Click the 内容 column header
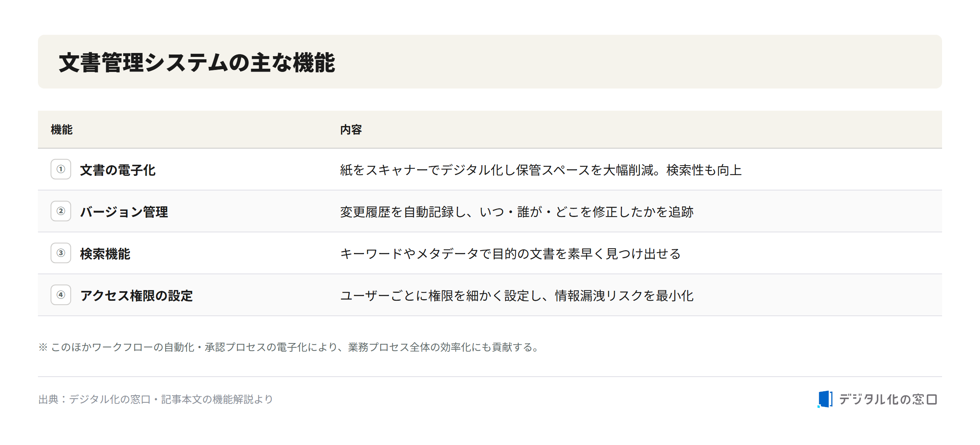Viewport: 980px width, 445px height. 351,130
